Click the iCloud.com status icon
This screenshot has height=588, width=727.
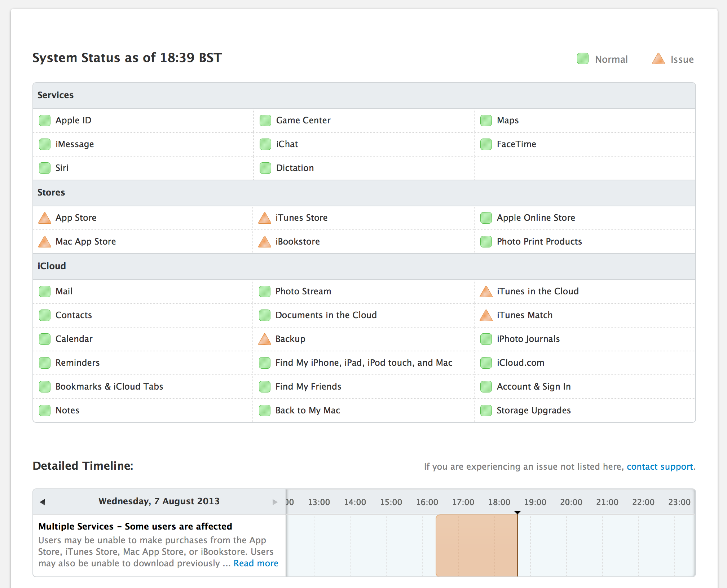pos(486,363)
